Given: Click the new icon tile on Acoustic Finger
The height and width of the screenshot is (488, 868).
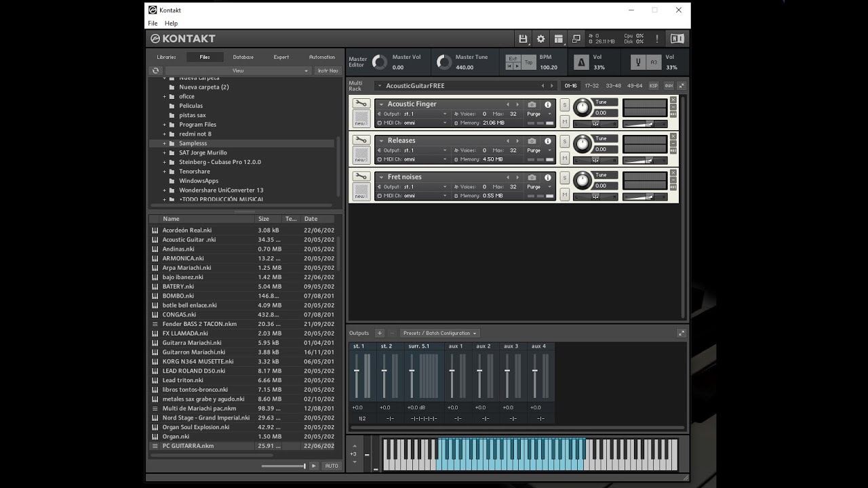Looking at the screenshot, I should click(361, 119).
